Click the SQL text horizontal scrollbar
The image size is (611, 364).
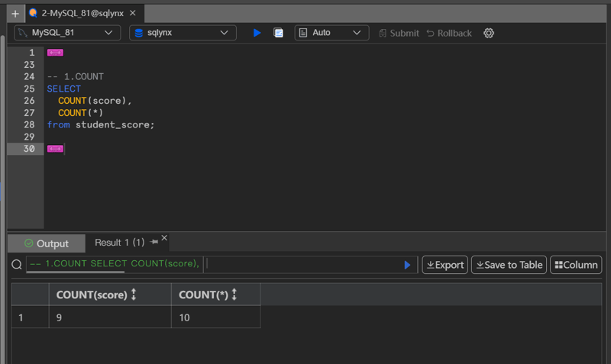pos(76,272)
